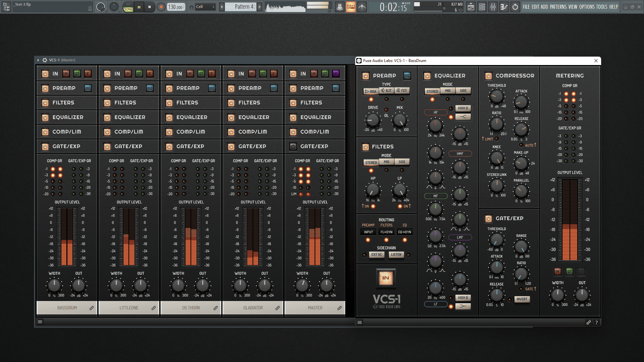Click the link icon on LITTLEONE strip
This screenshot has width=644, height=362.
[154, 308]
